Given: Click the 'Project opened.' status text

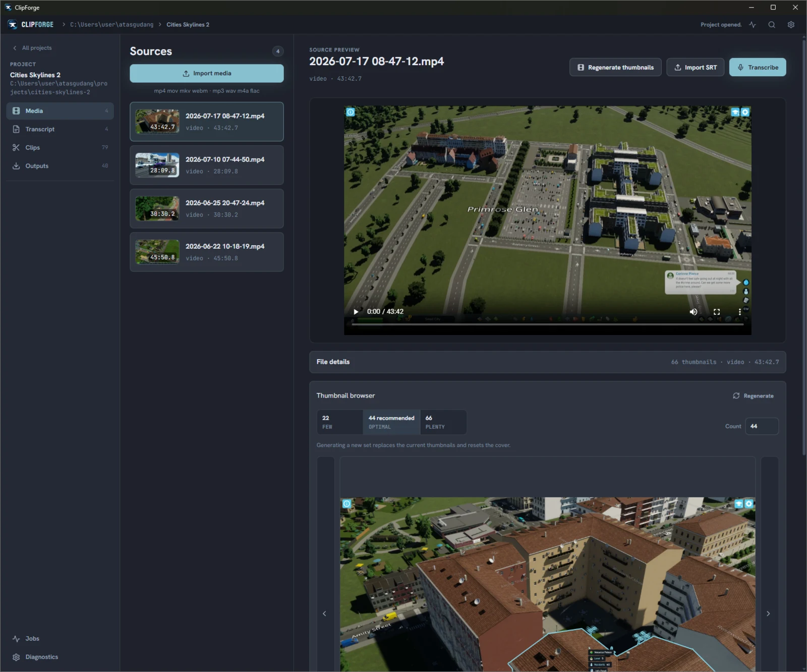Looking at the screenshot, I should click(x=721, y=25).
